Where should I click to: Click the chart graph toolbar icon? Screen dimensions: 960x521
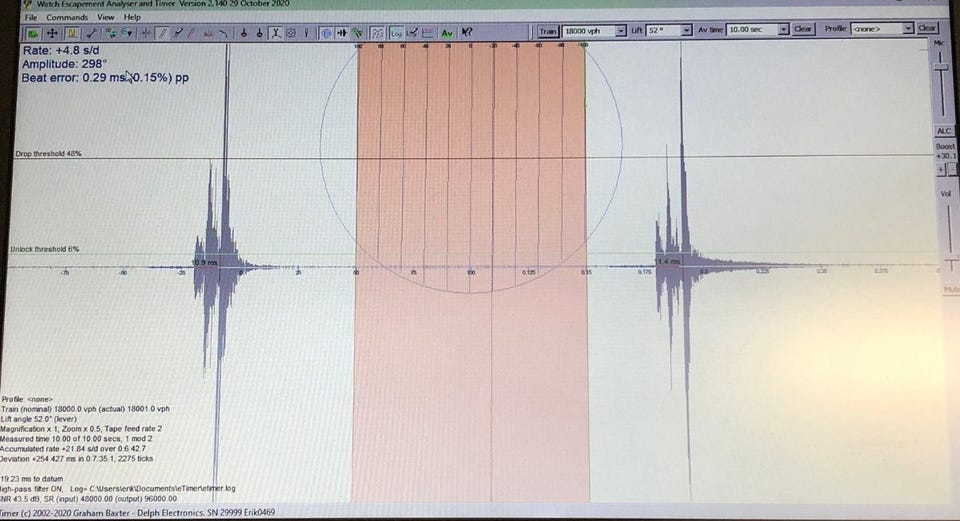click(427, 33)
